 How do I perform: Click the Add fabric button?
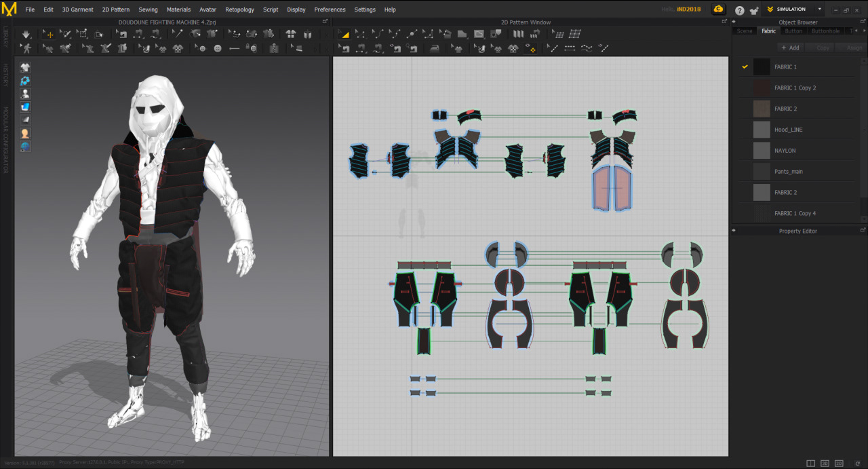[x=789, y=48]
